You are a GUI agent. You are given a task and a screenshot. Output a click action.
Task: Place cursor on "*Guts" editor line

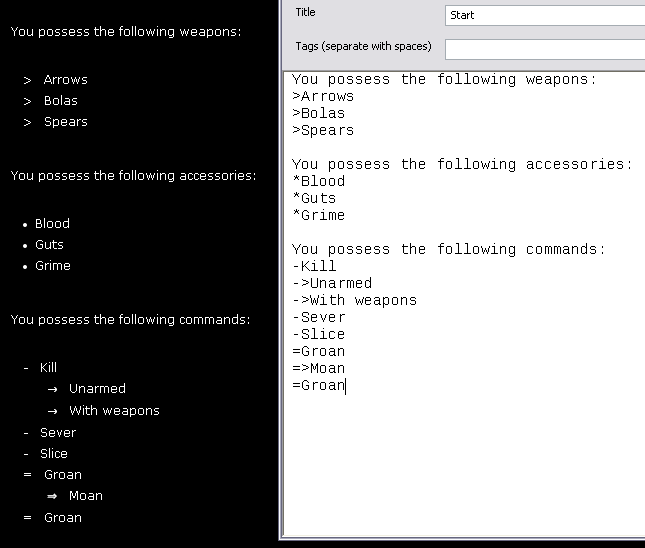pos(314,199)
